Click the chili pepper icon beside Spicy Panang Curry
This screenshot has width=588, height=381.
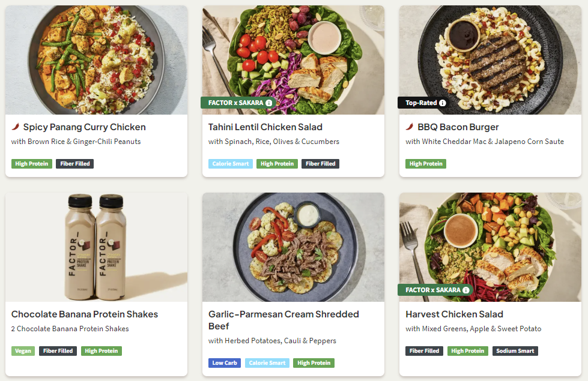point(16,127)
